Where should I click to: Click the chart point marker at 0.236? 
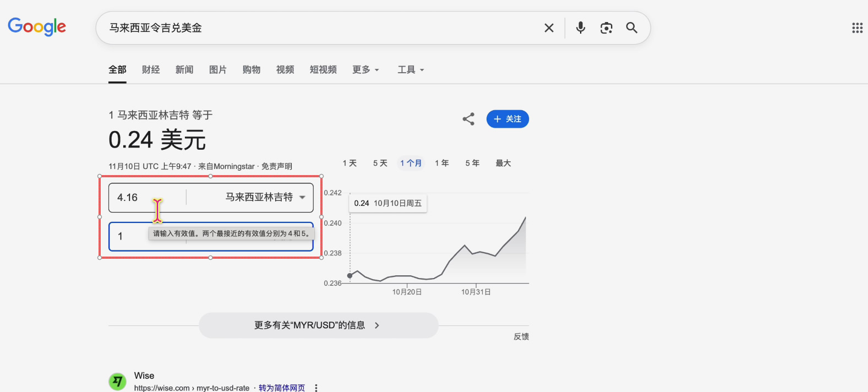point(350,275)
